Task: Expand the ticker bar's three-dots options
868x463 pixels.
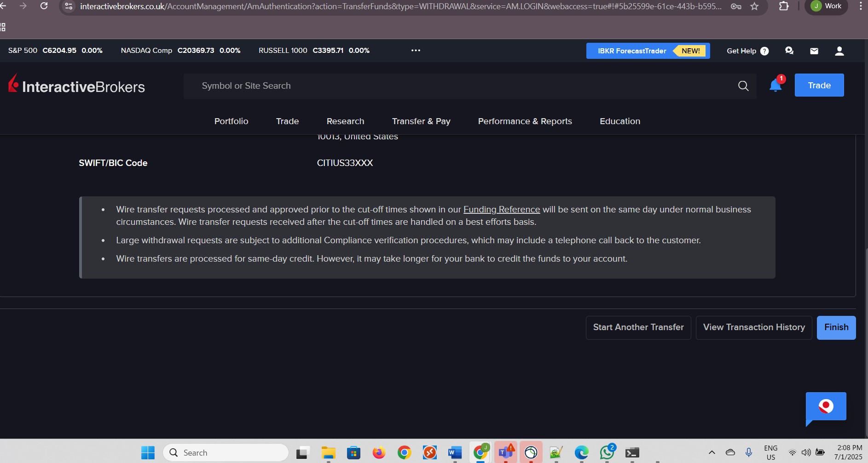Action: [x=416, y=51]
